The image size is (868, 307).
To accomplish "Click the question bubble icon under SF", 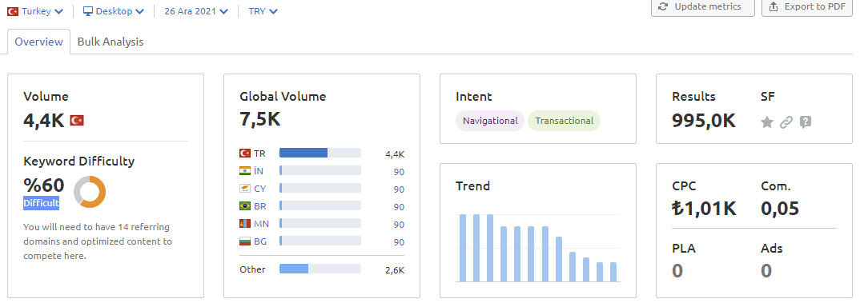I will [x=806, y=122].
